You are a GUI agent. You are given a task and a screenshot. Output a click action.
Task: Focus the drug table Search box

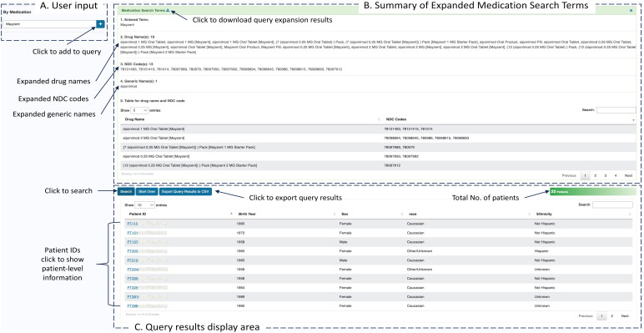click(x=616, y=110)
